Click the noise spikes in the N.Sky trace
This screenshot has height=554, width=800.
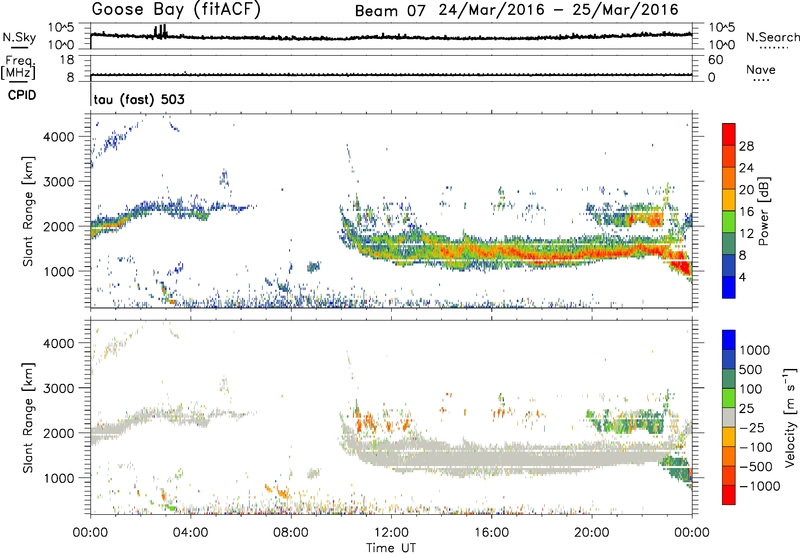click(x=160, y=31)
